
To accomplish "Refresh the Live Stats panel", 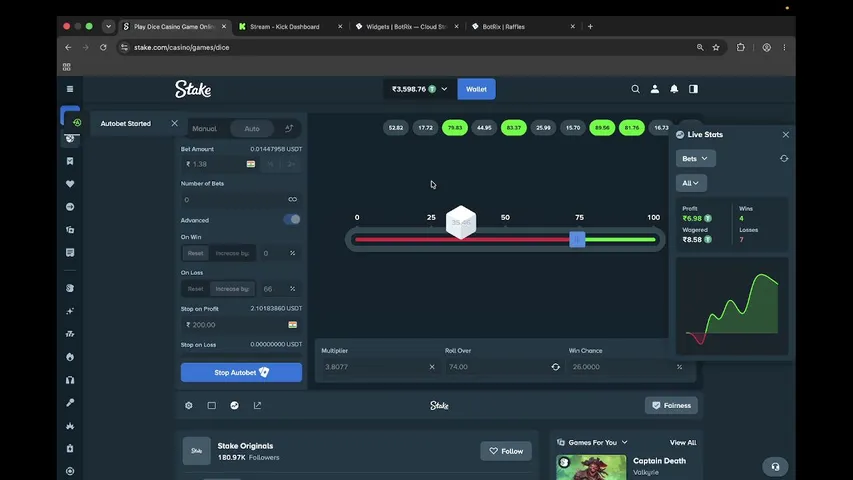I will pos(784,158).
